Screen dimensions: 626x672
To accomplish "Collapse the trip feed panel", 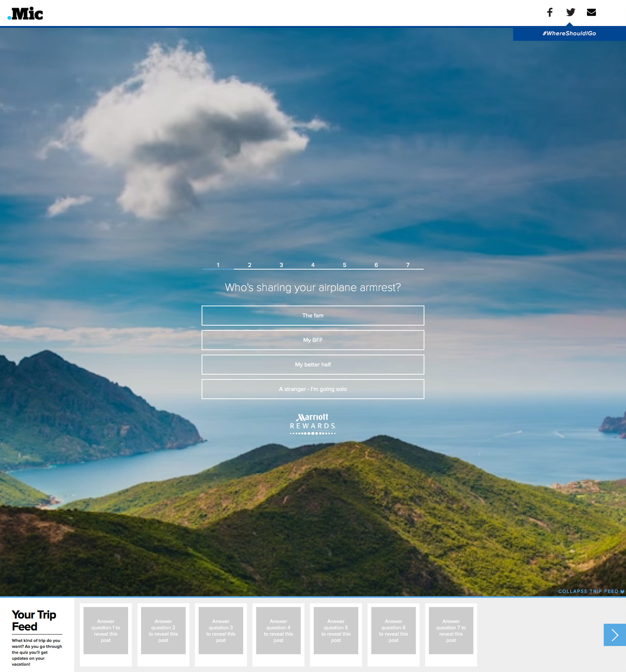I will coord(591,591).
